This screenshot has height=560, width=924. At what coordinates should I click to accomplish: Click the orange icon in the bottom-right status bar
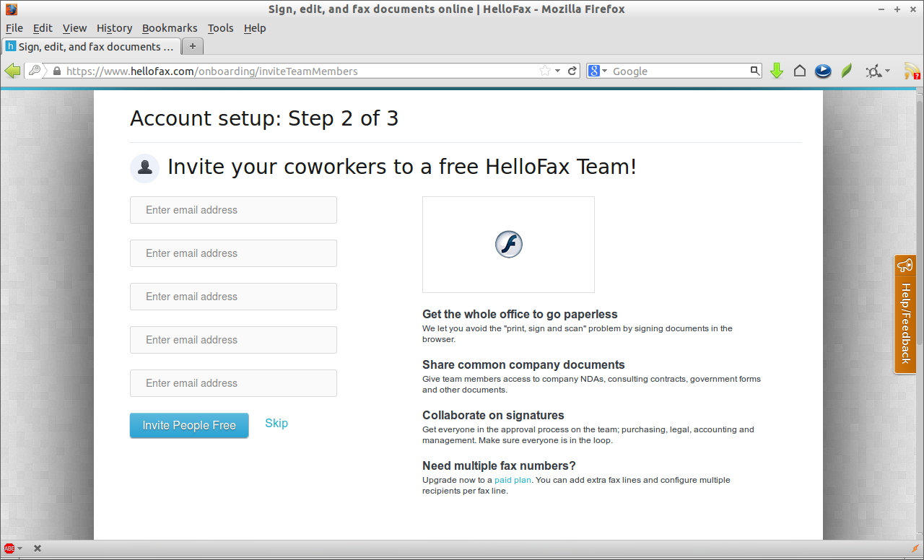click(x=916, y=548)
